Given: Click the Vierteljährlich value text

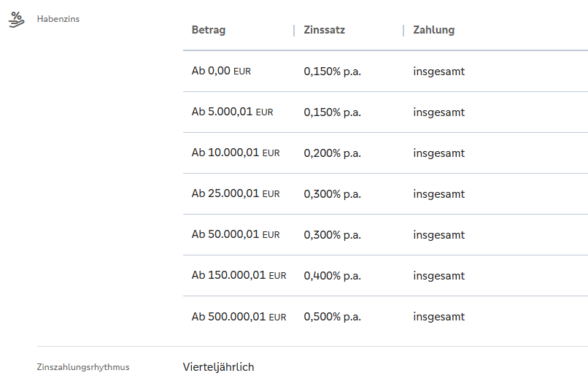Looking at the screenshot, I should 218,367.
